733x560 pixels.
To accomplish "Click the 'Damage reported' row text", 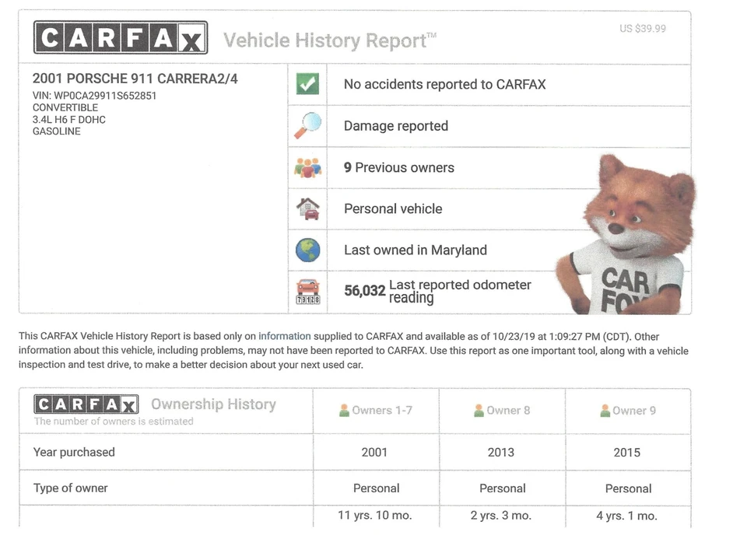I will pyautogui.click(x=396, y=126).
